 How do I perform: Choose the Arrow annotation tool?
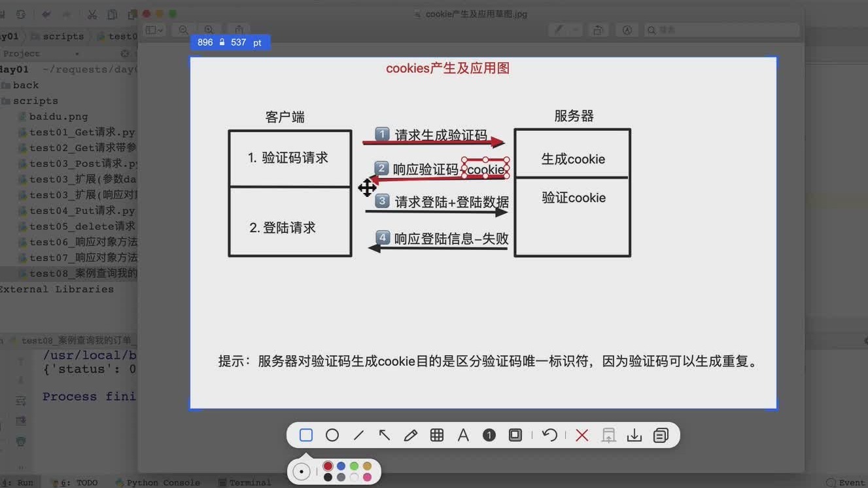[384, 434]
